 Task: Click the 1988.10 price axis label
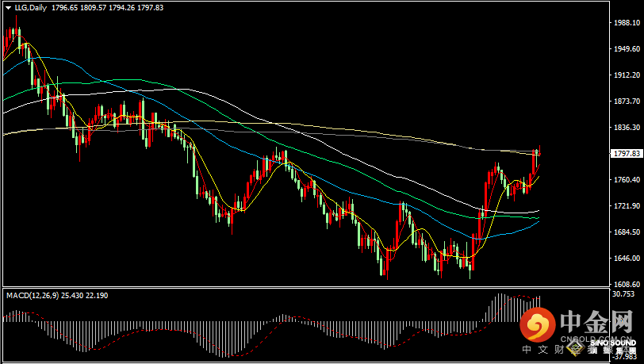click(627, 23)
